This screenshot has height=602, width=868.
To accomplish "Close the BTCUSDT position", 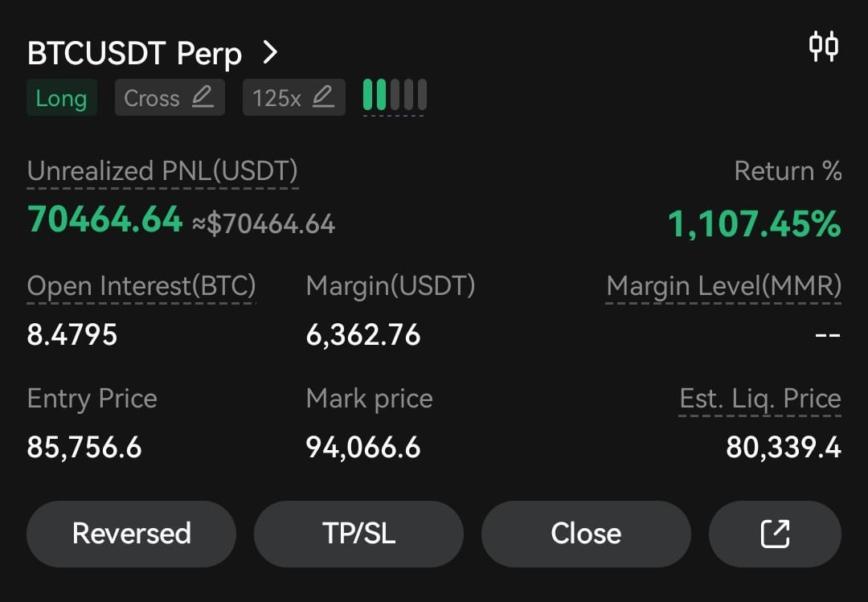I will coord(586,534).
